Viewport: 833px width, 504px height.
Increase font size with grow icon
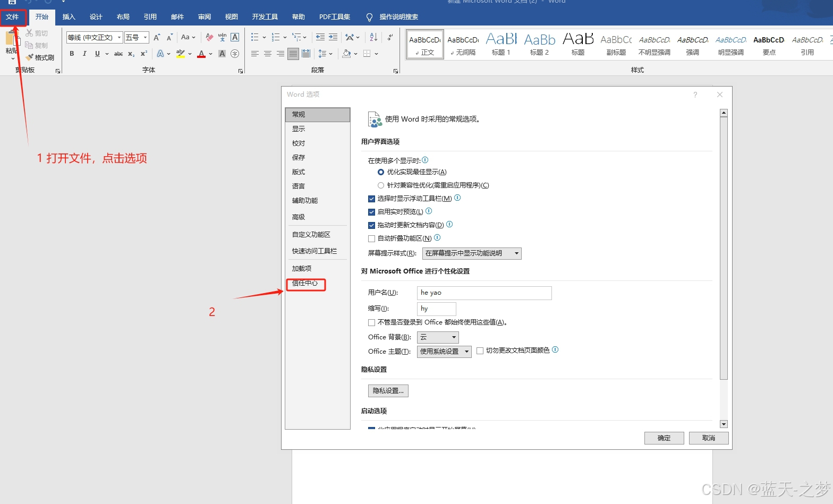click(157, 37)
